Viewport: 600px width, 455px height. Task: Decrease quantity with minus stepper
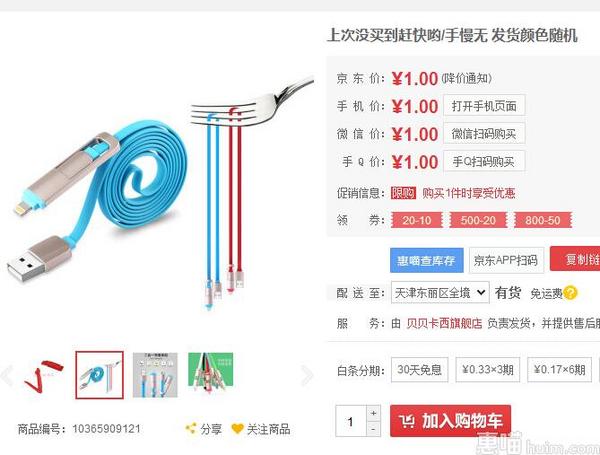click(x=373, y=429)
